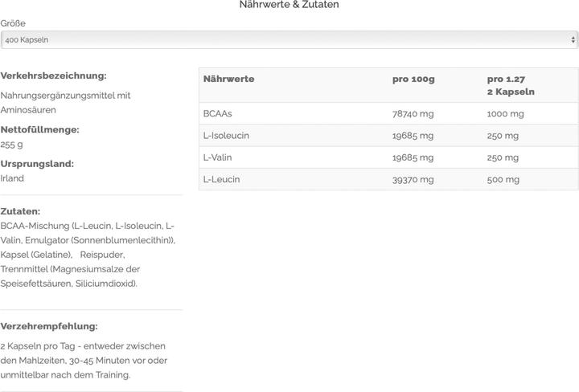Select the L-Valin row label
579x392 pixels.
point(216,157)
